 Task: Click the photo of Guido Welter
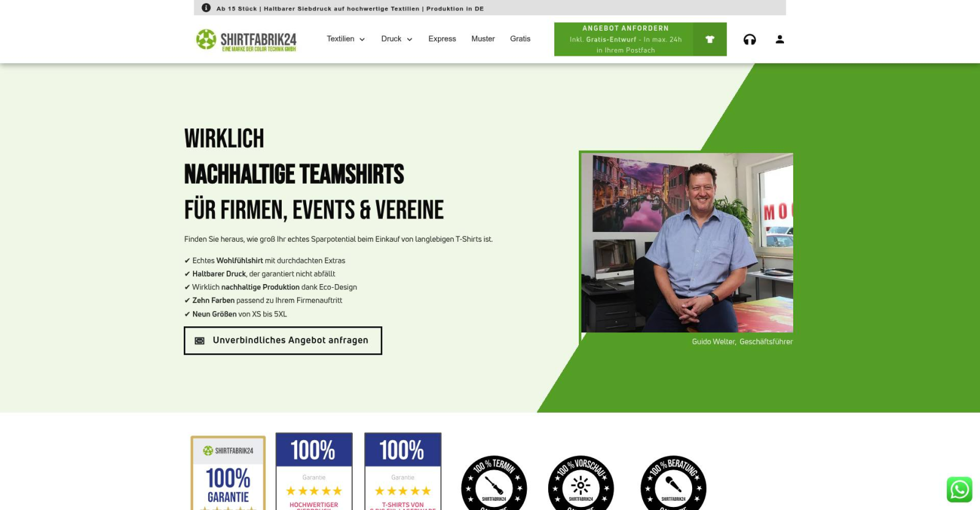(687, 242)
